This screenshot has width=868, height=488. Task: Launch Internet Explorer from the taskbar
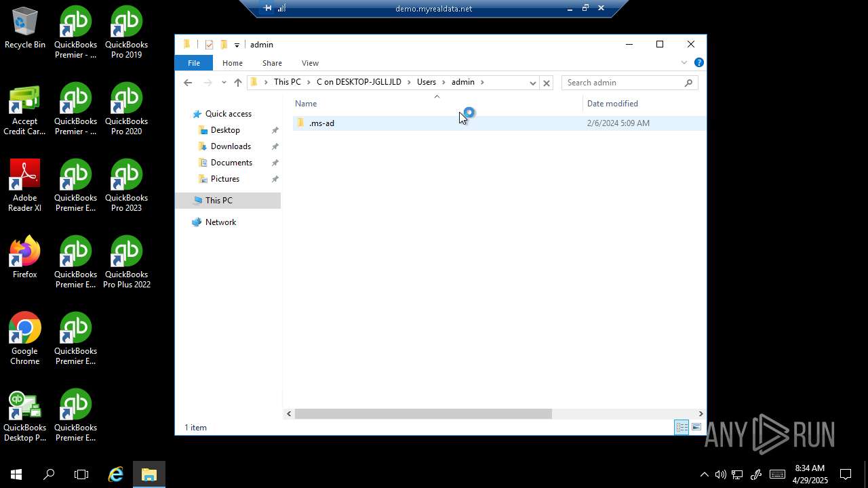pyautogui.click(x=116, y=474)
